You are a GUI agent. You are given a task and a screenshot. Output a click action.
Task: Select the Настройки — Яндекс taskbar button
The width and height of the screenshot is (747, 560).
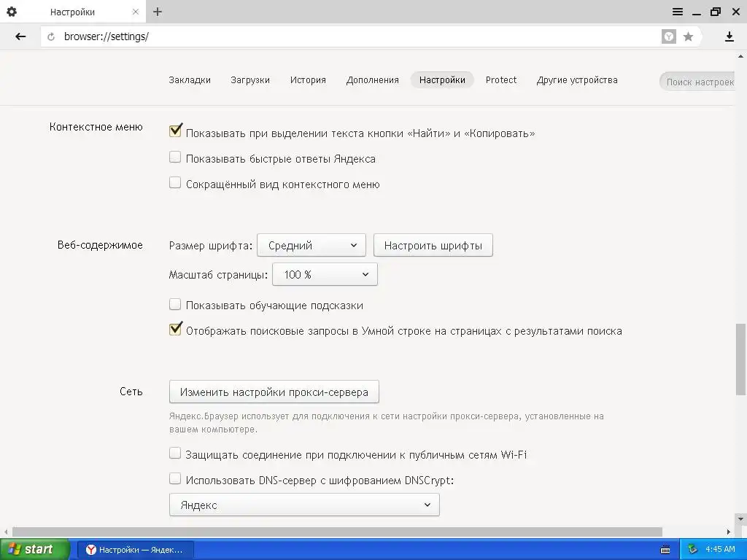point(135,550)
